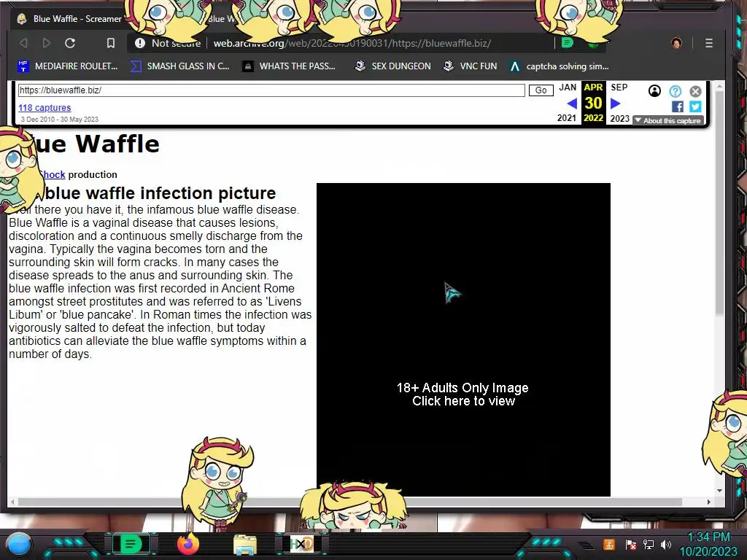Open the browser hamburger menu
Screen dimensions: 747x560
click(709, 43)
